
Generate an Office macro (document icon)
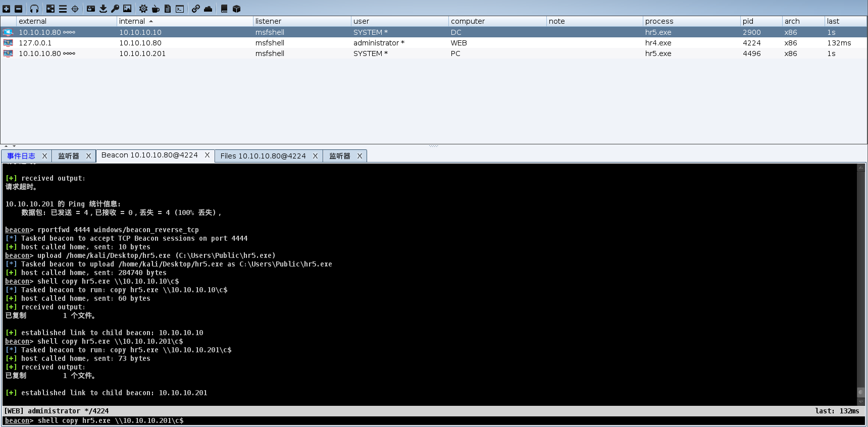[x=168, y=9]
